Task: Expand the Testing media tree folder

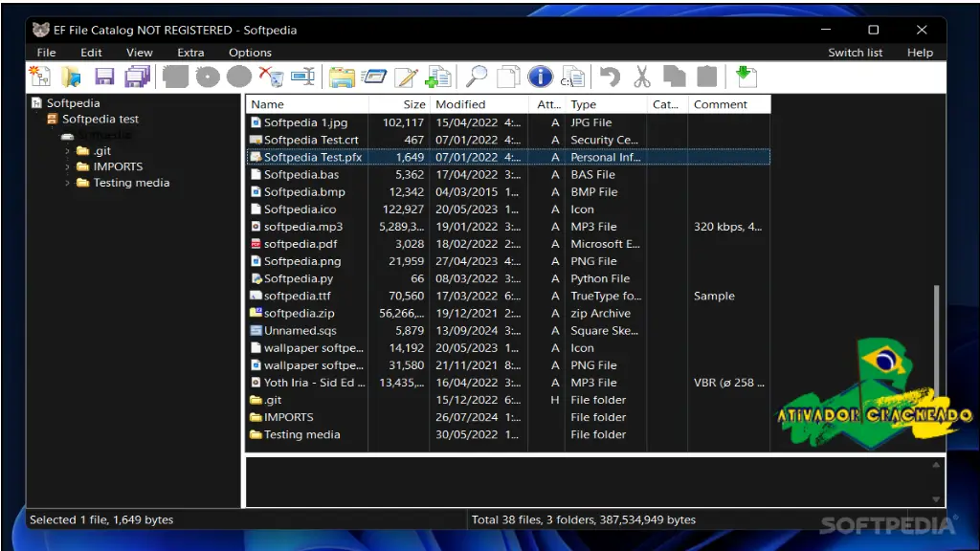Action: pos(68,183)
